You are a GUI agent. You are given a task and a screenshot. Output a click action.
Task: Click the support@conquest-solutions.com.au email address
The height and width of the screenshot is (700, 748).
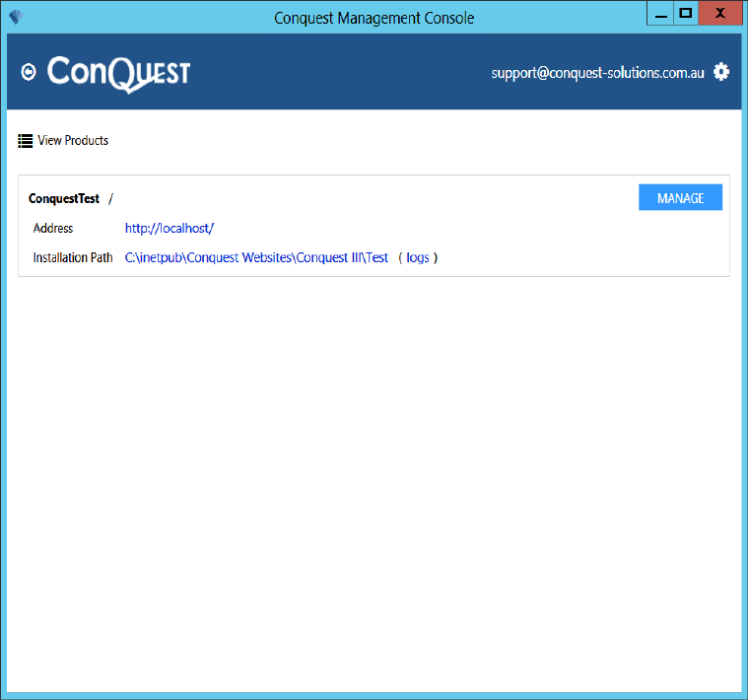coord(598,73)
